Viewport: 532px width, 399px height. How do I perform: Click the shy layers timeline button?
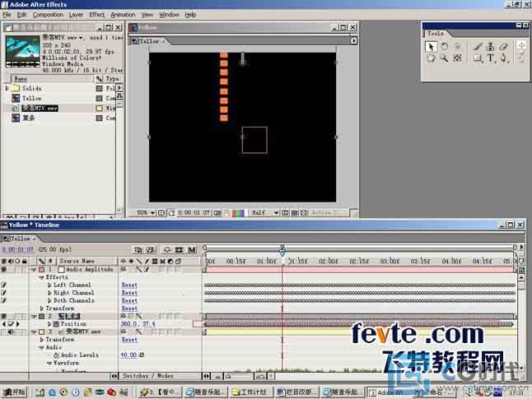click(167, 250)
